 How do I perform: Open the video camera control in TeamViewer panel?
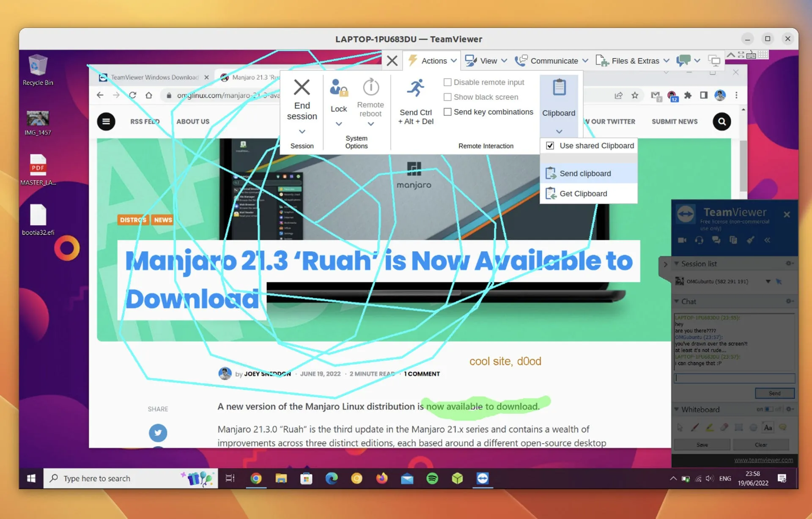[x=682, y=240]
